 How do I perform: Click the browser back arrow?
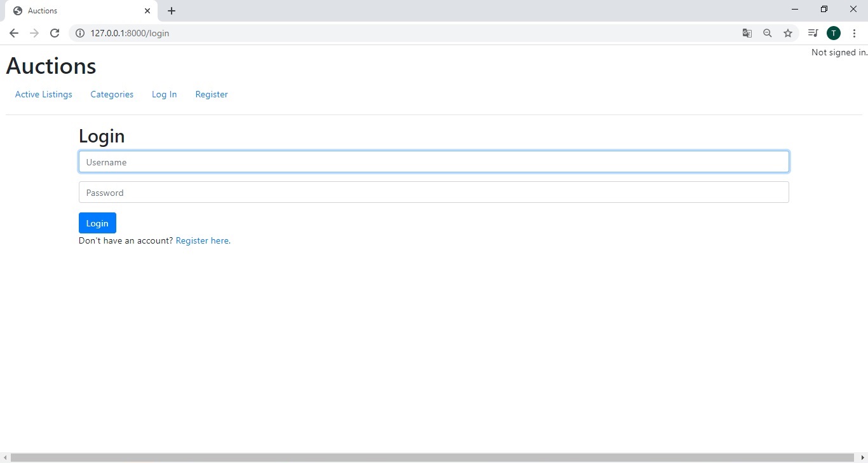(x=14, y=33)
